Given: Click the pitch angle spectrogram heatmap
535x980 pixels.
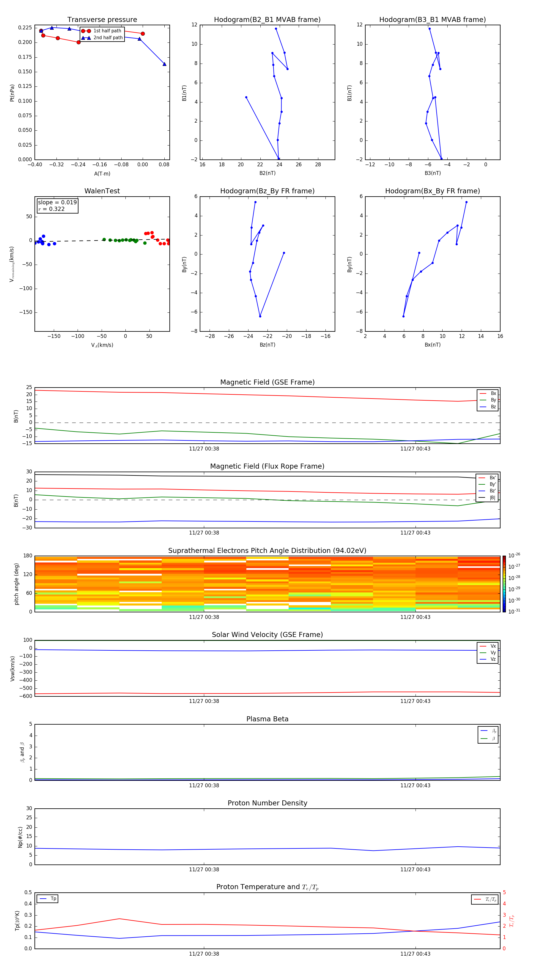Looking at the screenshot, I should [x=267, y=584].
